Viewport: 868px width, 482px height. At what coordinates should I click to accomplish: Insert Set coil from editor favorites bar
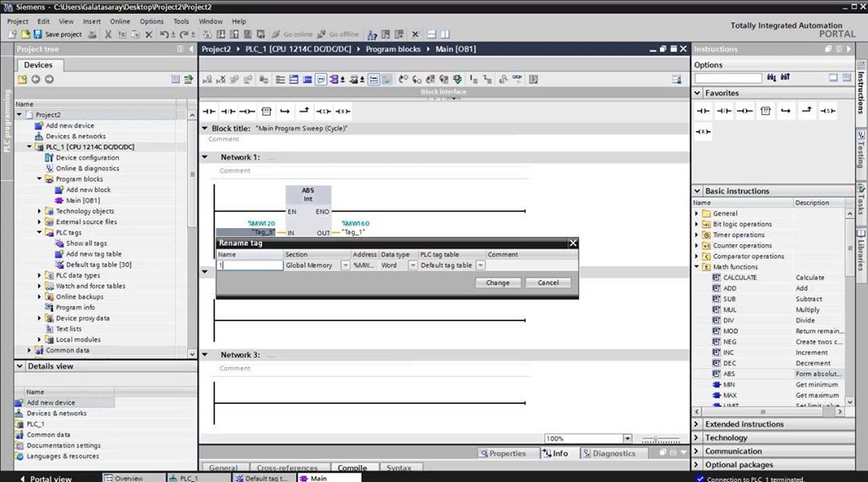(x=324, y=112)
